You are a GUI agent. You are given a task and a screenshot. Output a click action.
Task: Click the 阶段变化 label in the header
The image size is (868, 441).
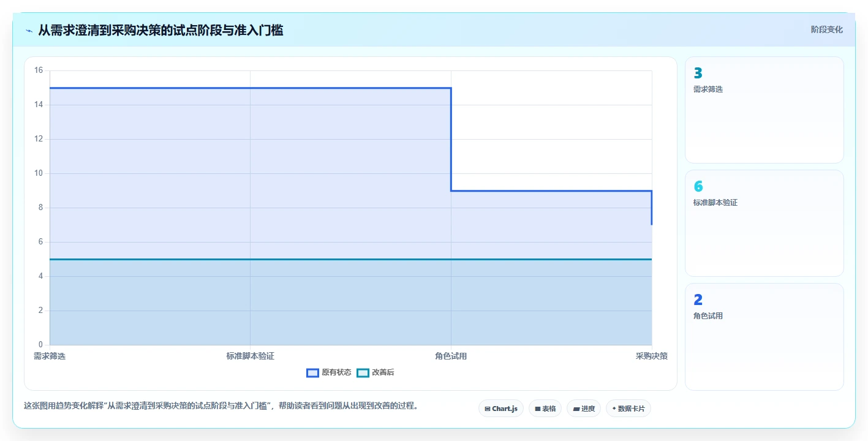click(827, 29)
